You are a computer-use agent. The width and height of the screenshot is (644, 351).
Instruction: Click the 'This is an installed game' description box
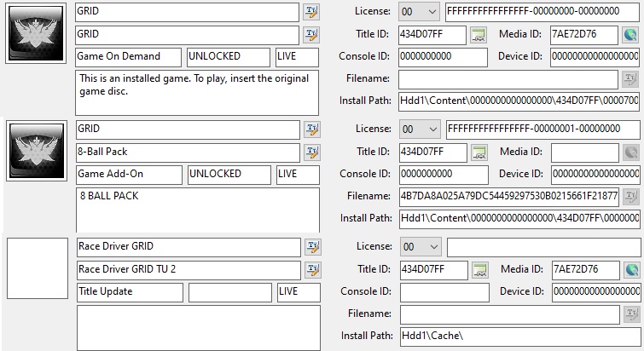click(x=197, y=93)
